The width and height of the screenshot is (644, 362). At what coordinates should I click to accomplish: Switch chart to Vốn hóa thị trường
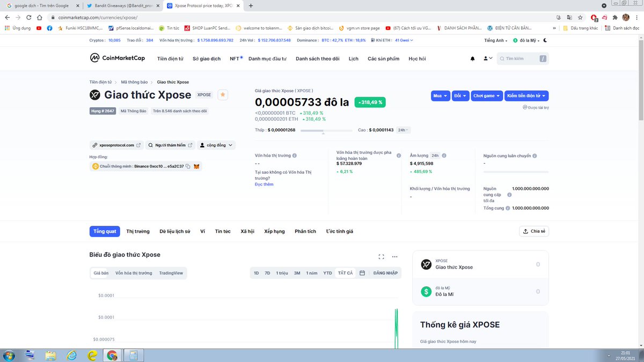(134, 273)
